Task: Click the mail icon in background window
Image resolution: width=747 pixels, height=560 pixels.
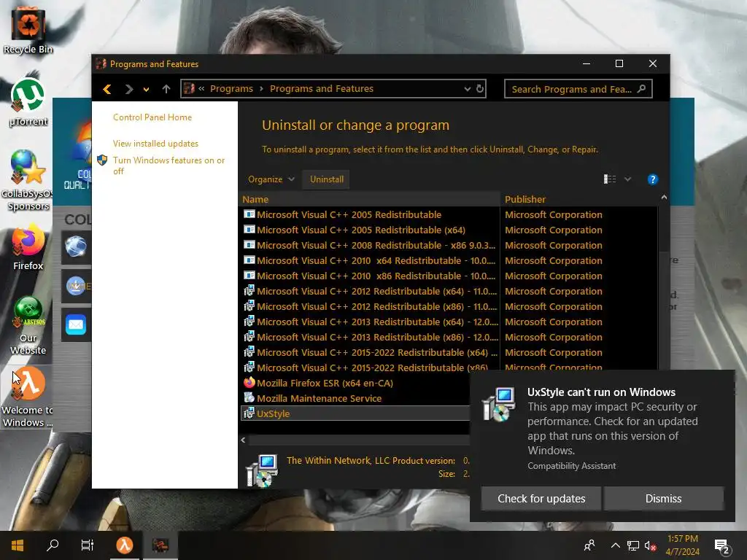Action: click(76, 324)
